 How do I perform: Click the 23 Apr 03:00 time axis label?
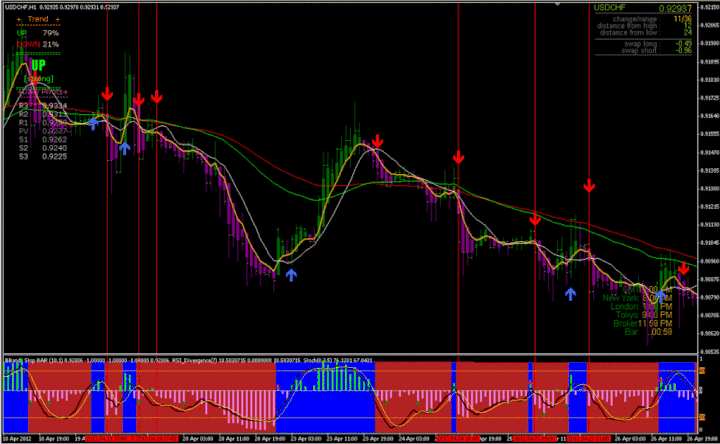[306, 439]
